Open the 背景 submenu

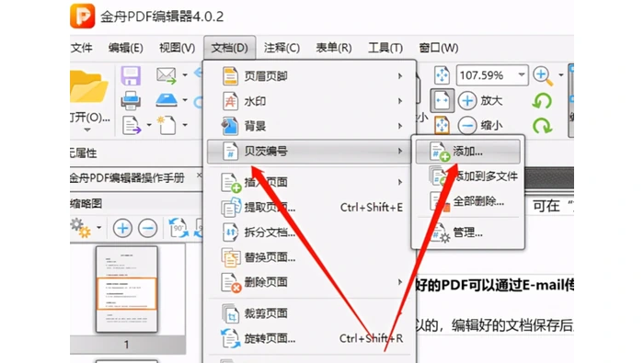pyautogui.click(x=310, y=126)
